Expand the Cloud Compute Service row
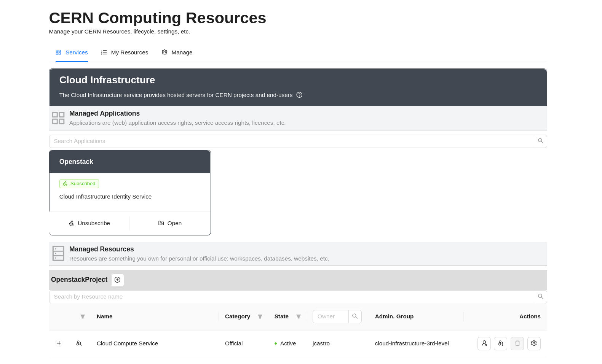602x364 pixels. click(x=59, y=343)
